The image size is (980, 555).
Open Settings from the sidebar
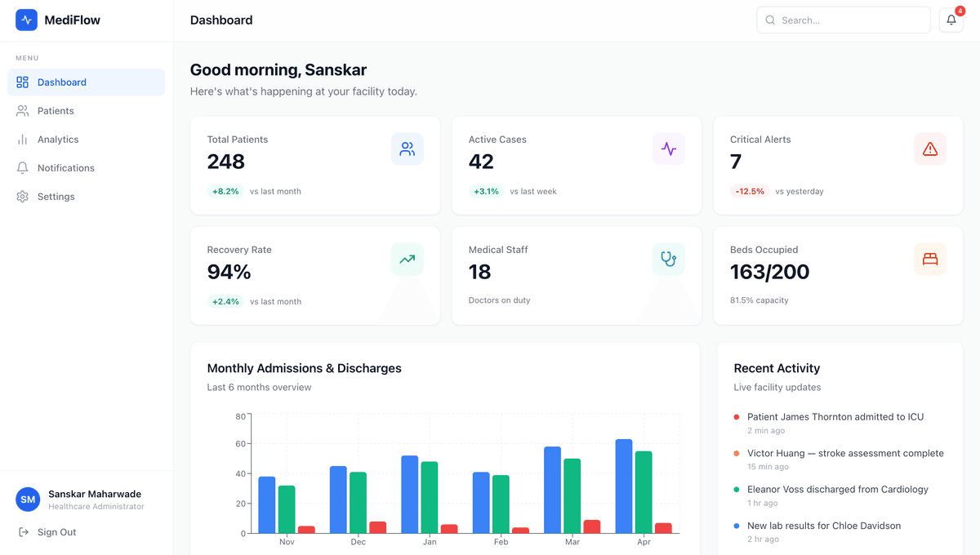click(x=86, y=197)
